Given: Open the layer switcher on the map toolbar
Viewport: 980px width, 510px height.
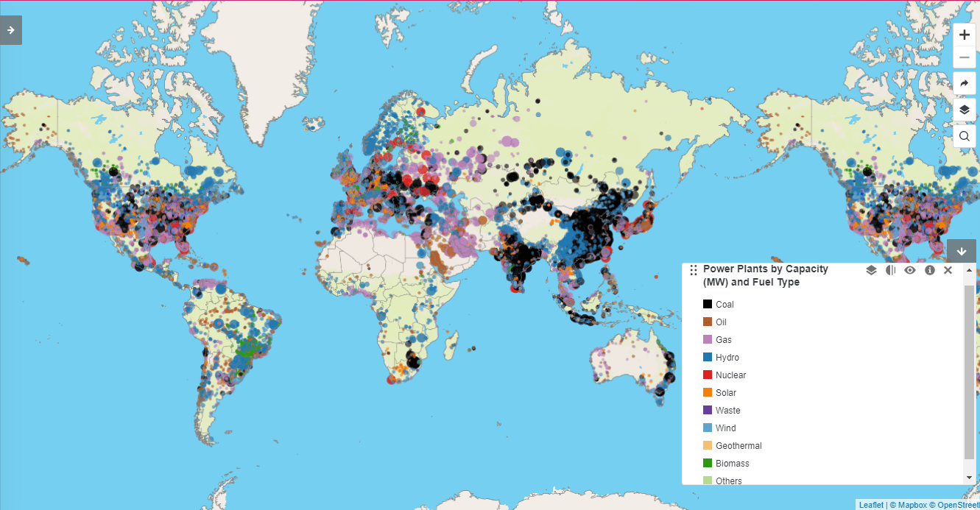Looking at the screenshot, I should coord(965,109).
